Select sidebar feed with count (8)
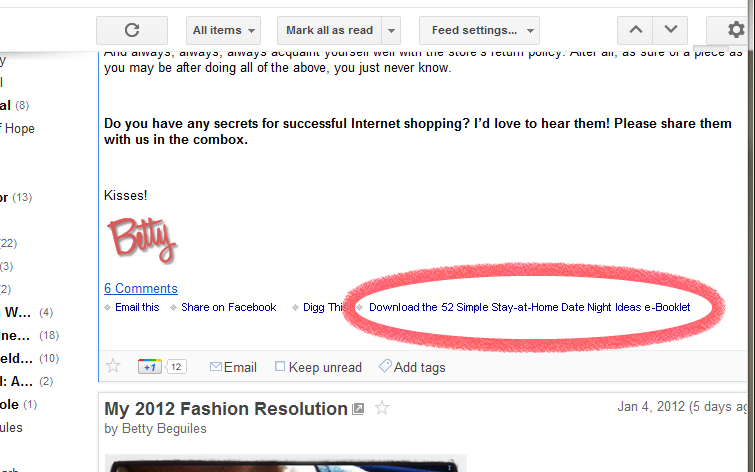 click(x=14, y=105)
